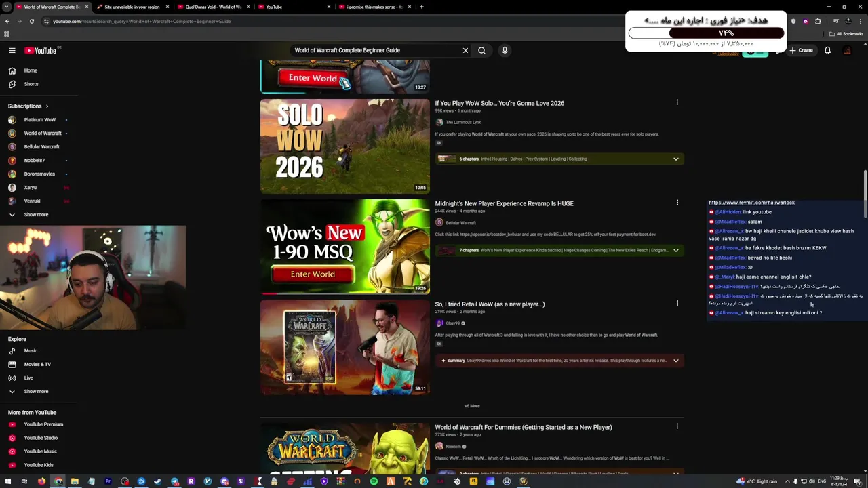Screen dimensions: 868x488
Task: Click into the YouTube search field
Action: pyautogui.click(x=376, y=50)
